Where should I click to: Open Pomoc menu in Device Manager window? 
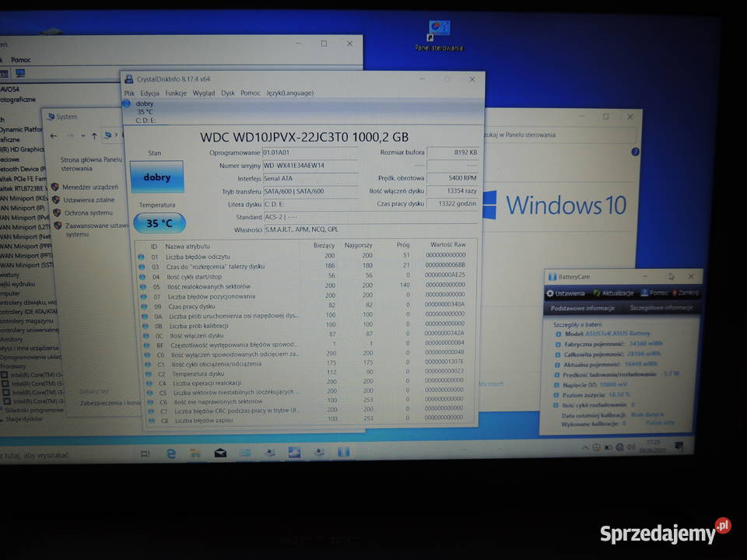pos(20,60)
